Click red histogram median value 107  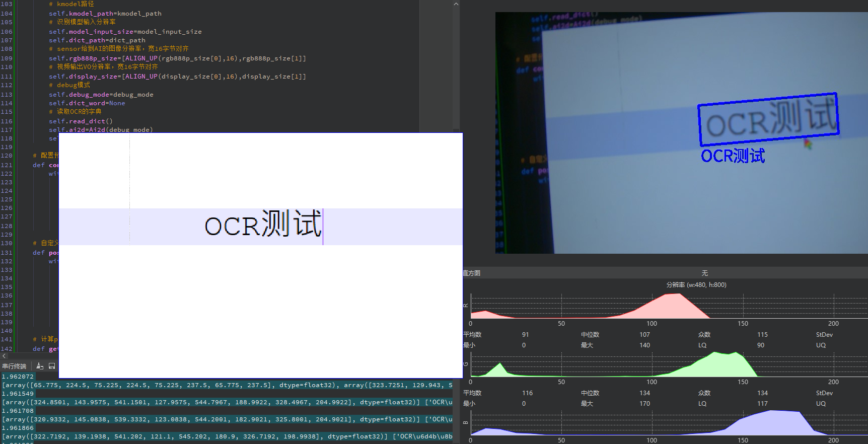[644, 335]
